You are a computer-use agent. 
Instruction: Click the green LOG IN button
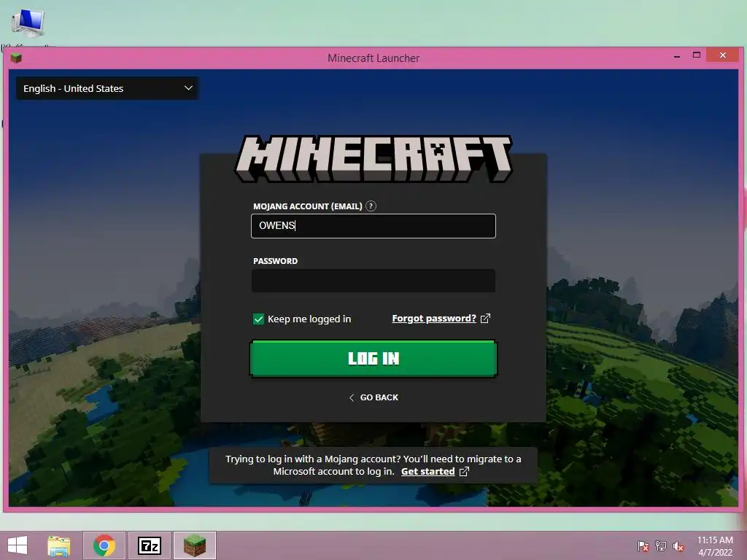[x=373, y=359]
